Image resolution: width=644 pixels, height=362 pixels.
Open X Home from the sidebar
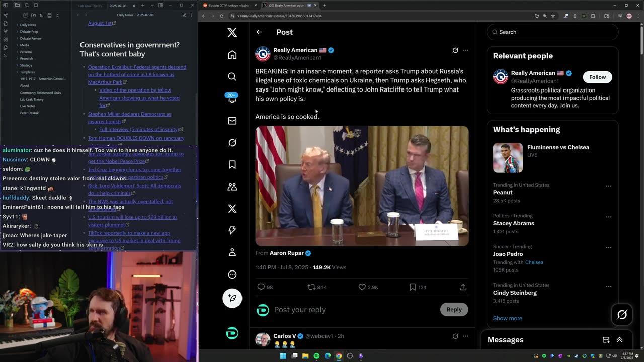(232, 55)
